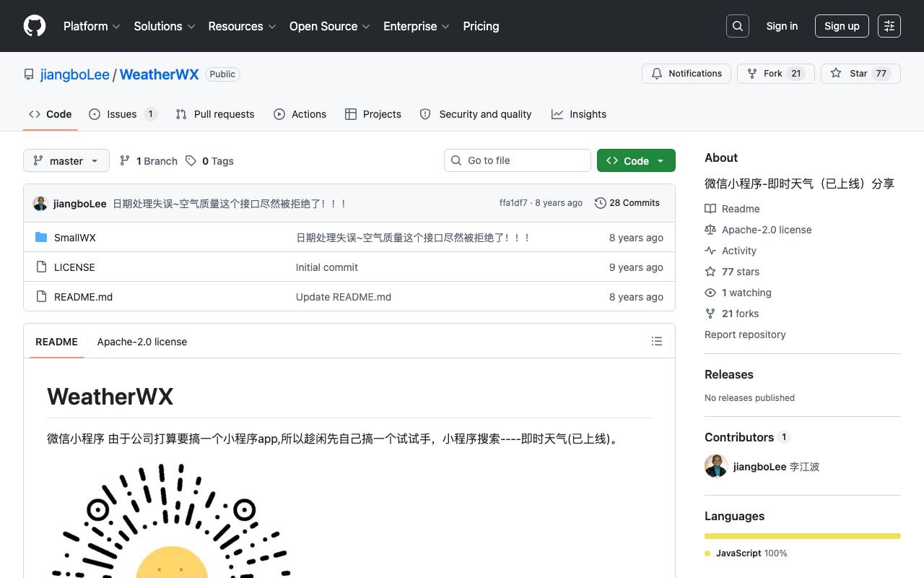Open the appearance settings icon button
924x578 pixels.
tap(889, 26)
